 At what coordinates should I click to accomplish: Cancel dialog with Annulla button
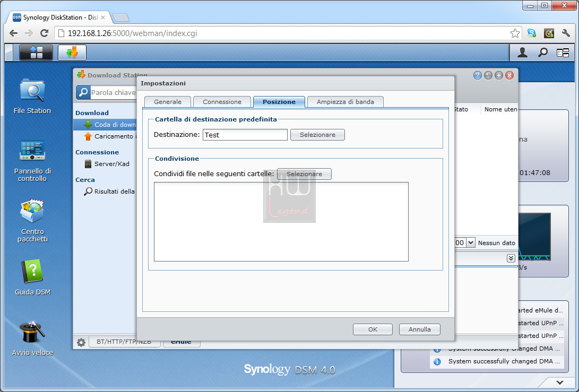pyautogui.click(x=419, y=329)
